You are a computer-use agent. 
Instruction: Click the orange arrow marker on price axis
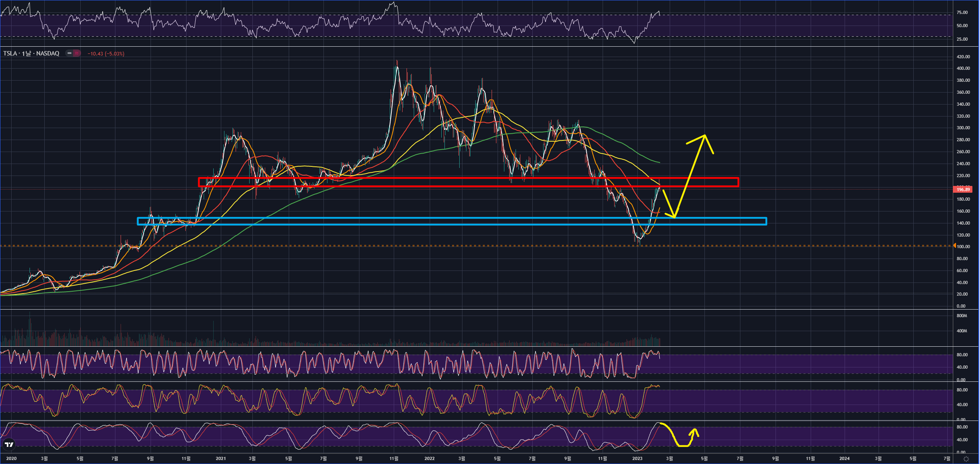[954, 246]
